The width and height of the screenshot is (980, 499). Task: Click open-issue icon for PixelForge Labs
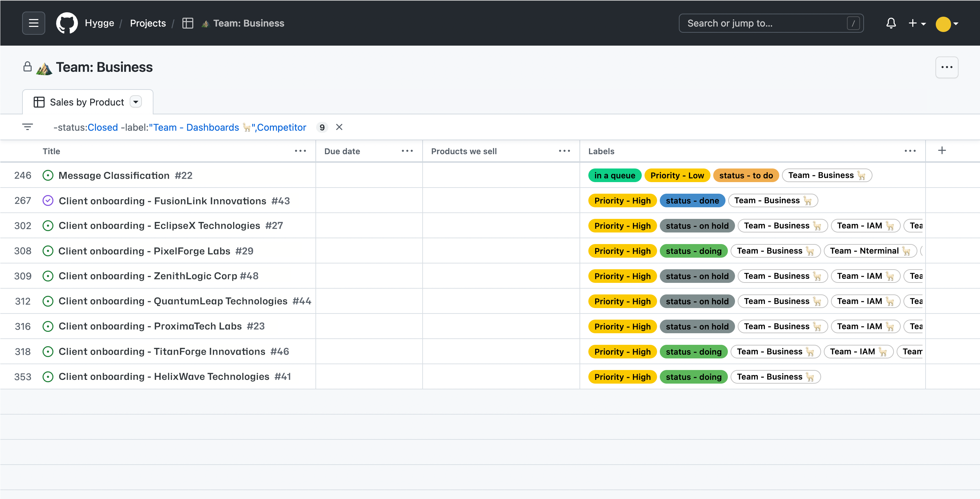click(48, 251)
